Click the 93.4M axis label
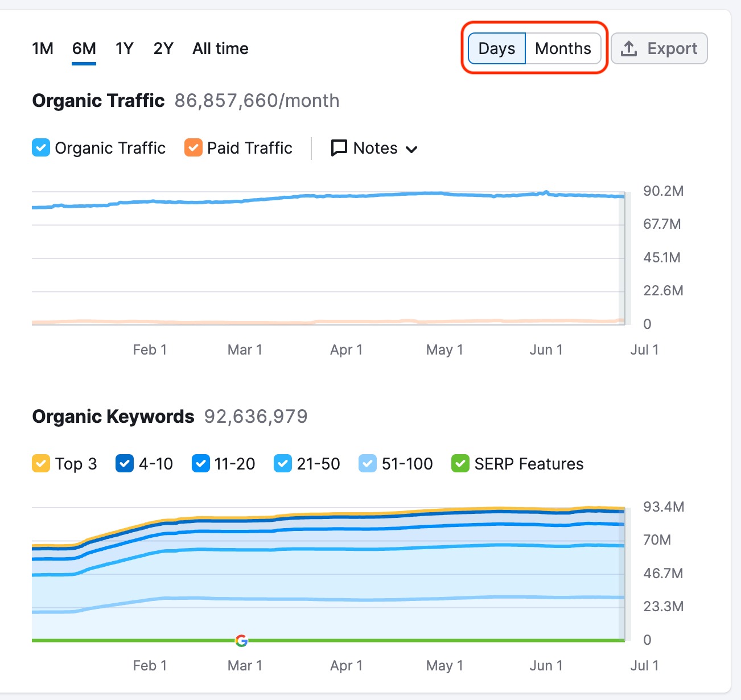The width and height of the screenshot is (741, 700). [663, 507]
